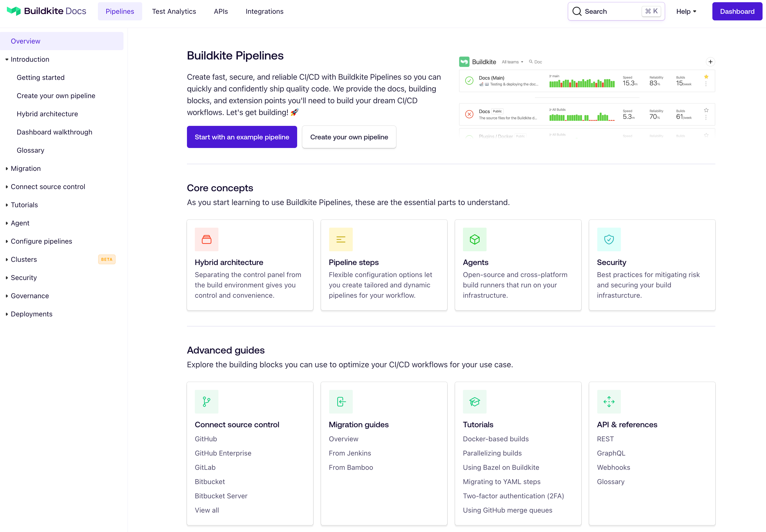Click Start with an example pipeline button
The image size is (766, 532).
tap(242, 137)
